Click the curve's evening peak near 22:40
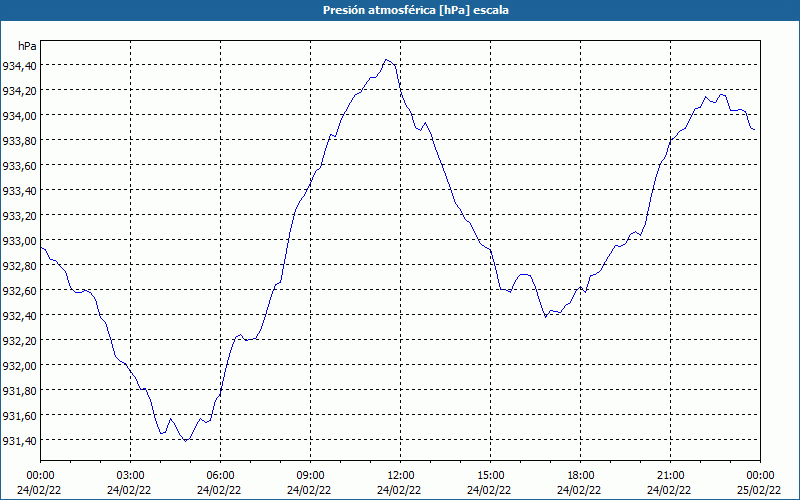 (x=721, y=94)
